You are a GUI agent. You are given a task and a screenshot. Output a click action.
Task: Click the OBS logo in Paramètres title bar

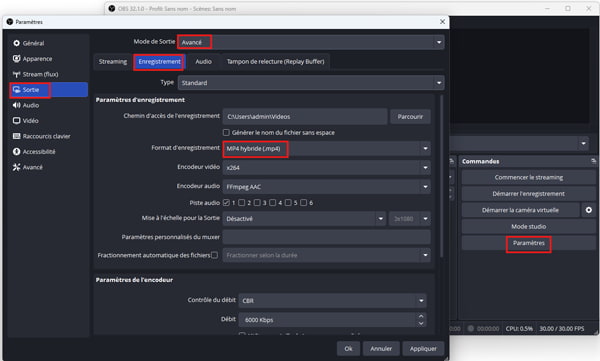(10, 22)
